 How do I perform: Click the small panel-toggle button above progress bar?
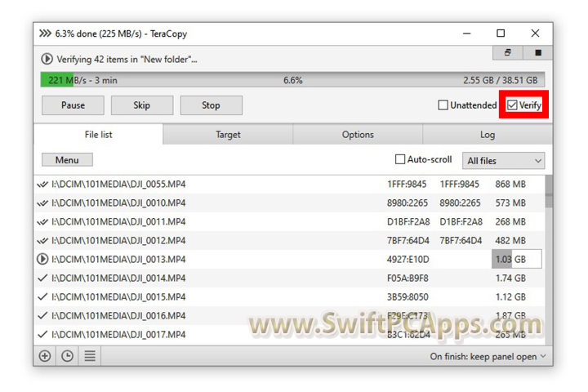(507, 52)
